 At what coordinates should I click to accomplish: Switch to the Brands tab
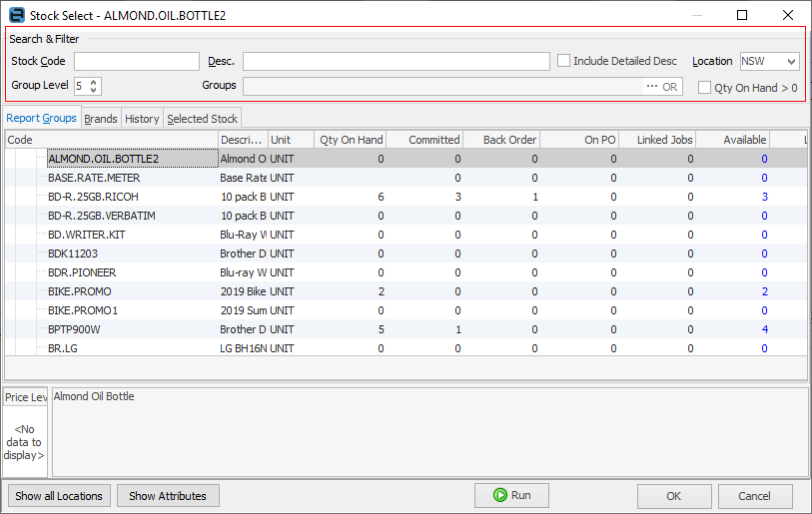point(101,119)
